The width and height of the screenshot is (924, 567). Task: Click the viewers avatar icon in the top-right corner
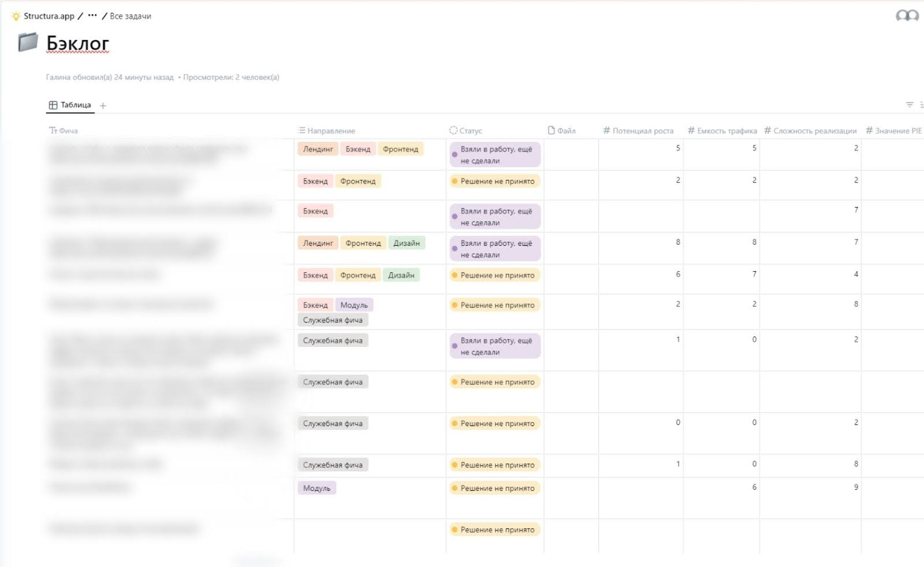[x=907, y=16]
